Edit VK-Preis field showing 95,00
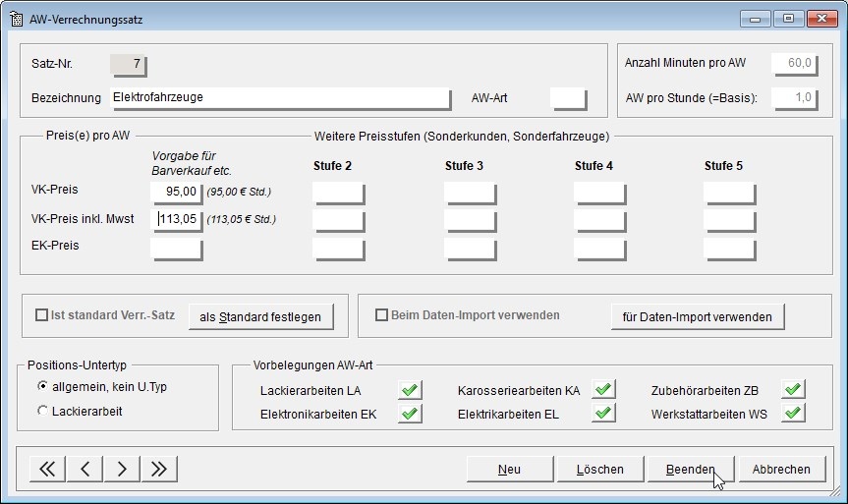The image size is (848, 504). click(x=176, y=193)
